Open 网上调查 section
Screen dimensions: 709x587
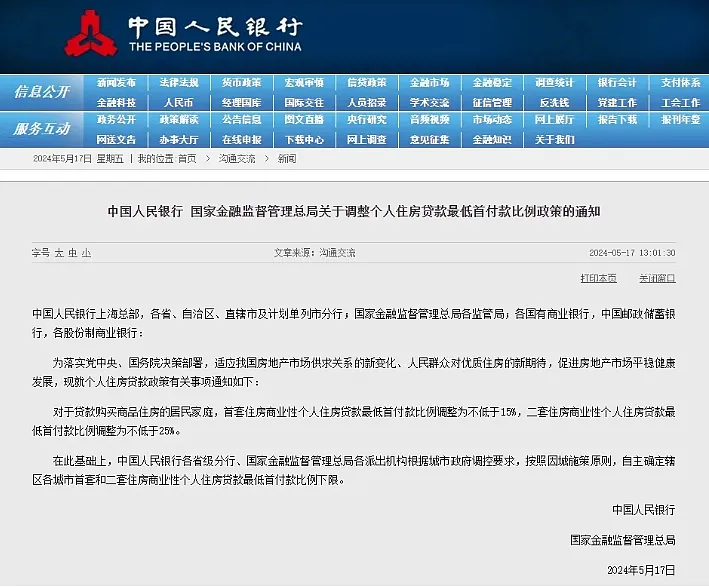[x=367, y=140]
